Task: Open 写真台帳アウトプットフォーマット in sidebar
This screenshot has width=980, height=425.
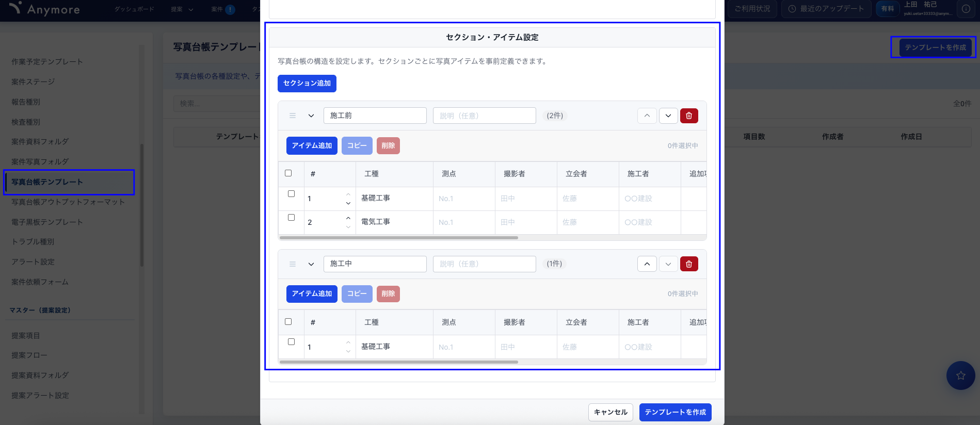Action: 68,202
